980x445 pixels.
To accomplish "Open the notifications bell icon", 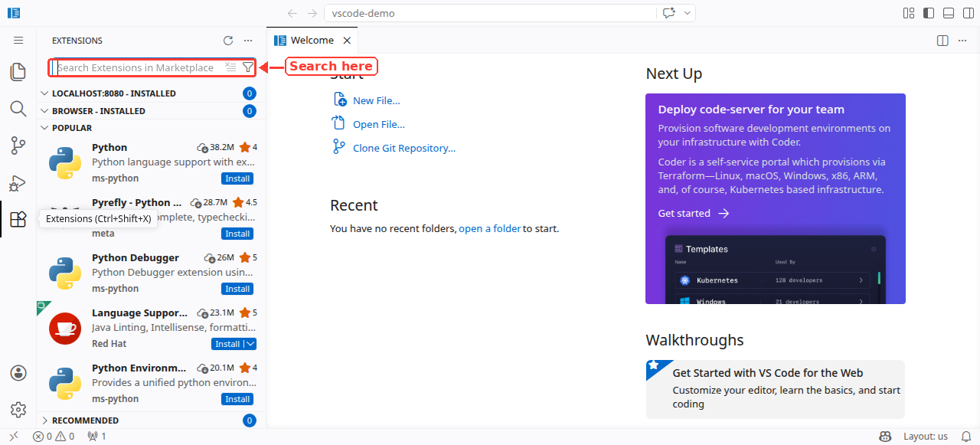I will 966,437.
